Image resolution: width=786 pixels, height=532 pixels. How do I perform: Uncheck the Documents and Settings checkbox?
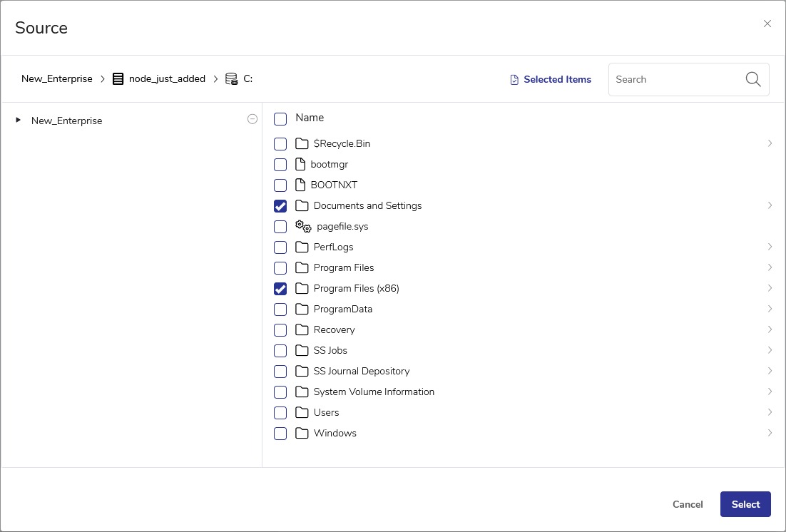coord(280,206)
